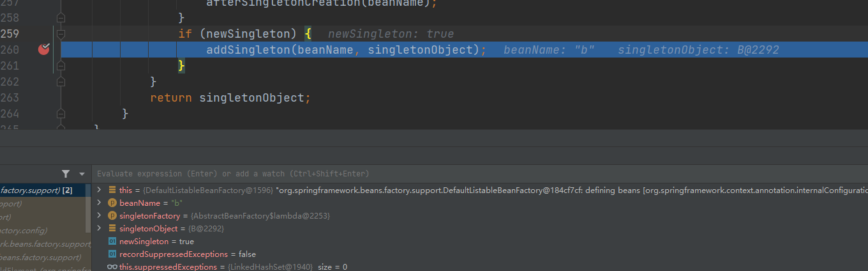Click the object icon beside singletonObject
Screen dimensions: 868x271
pyautogui.click(x=112, y=229)
